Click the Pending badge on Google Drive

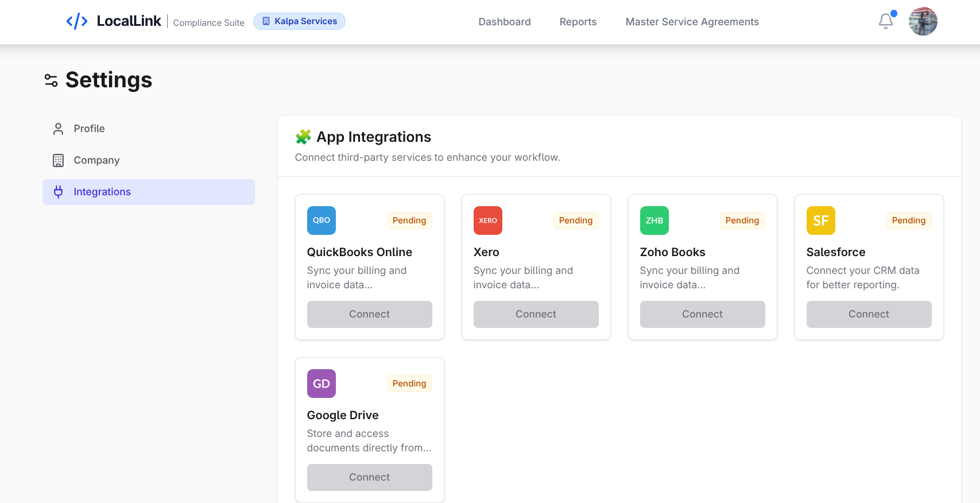(409, 384)
